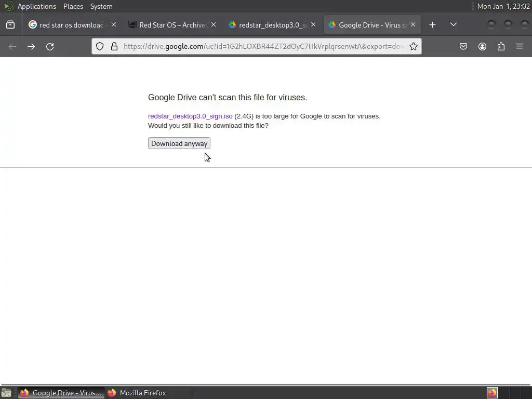Click the Firefox View icon in the tab bar

coord(10,25)
